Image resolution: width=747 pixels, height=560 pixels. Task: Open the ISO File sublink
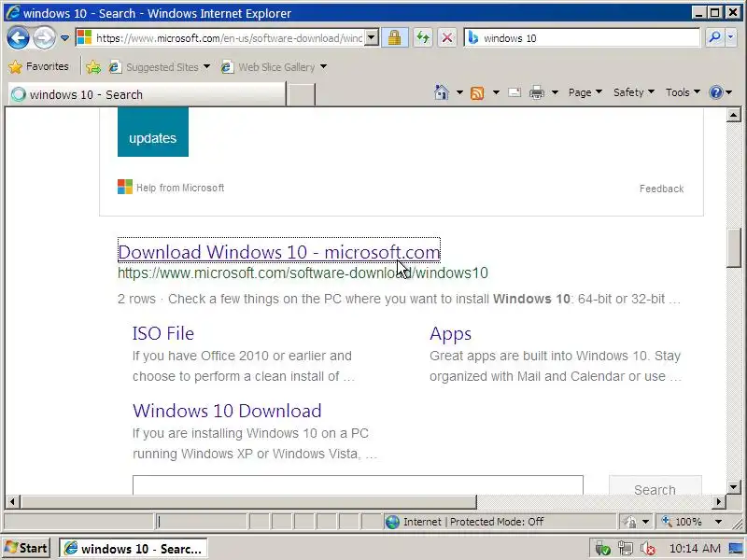pyautogui.click(x=162, y=333)
